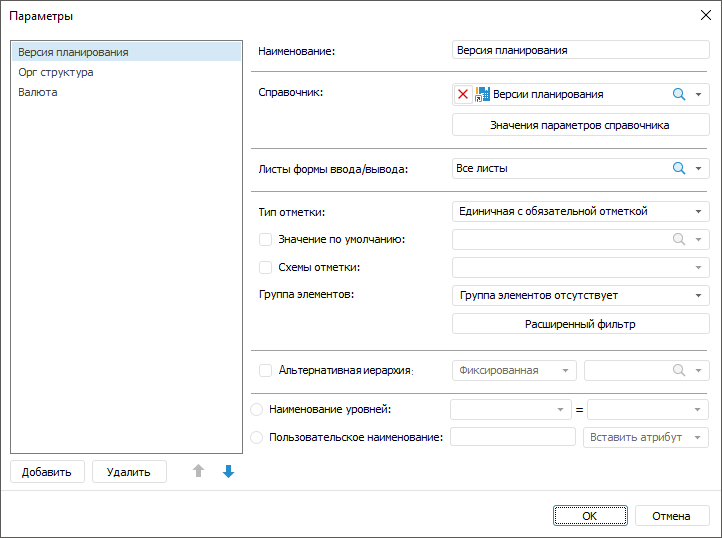Click the gray move up arrow
The width and height of the screenshot is (722, 538).
[x=198, y=472]
